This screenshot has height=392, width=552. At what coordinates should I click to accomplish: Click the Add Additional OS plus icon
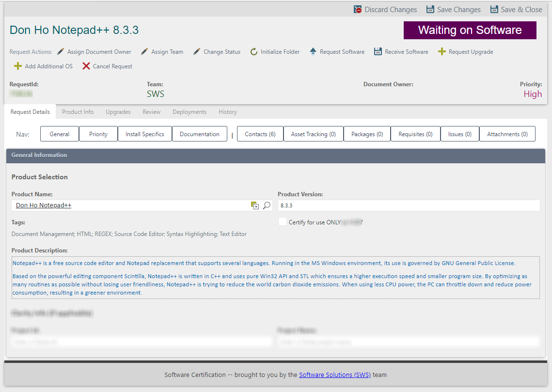(x=17, y=66)
